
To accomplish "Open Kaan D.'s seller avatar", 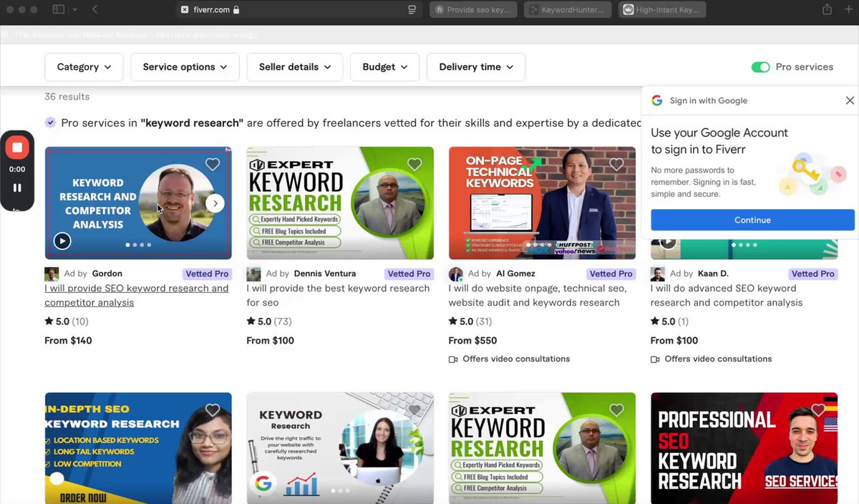I will click(657, 274).
